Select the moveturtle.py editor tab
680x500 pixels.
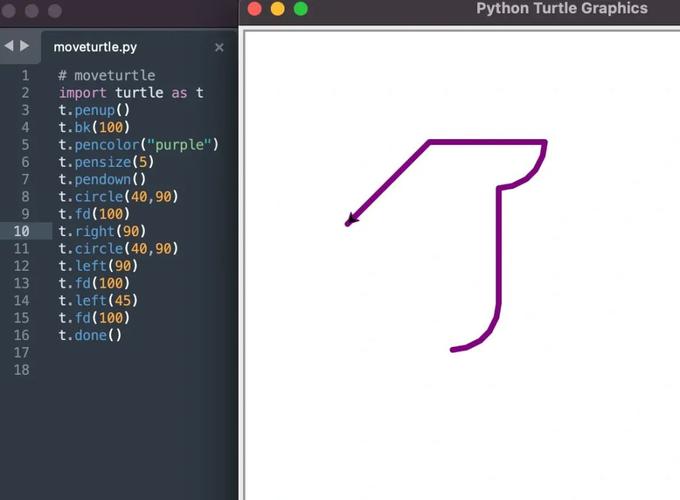coord(95,47)
